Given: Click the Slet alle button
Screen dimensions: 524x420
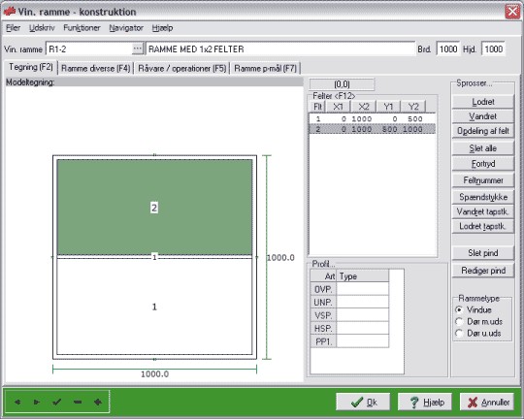Looking at the screenshot, I should (x=483, y=148).
